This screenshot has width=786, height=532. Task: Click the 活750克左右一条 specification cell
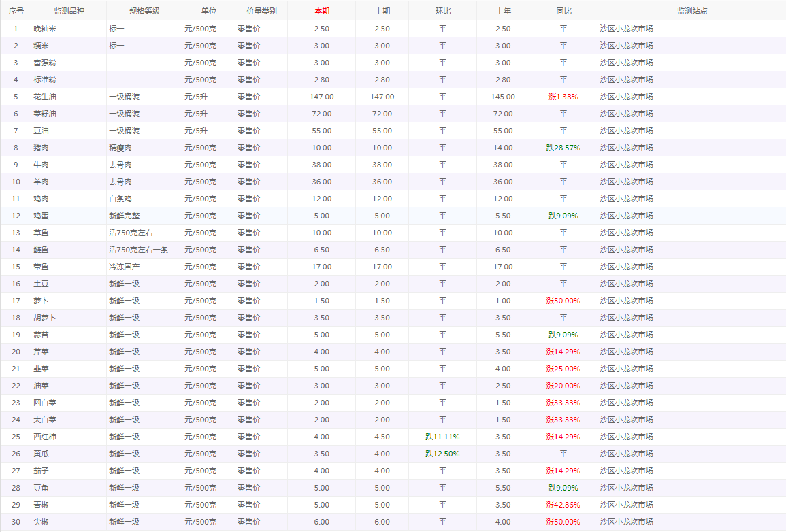pos(138,250)
